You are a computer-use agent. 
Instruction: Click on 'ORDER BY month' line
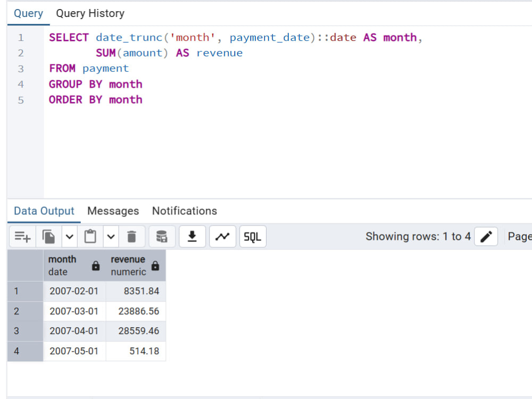(x=96, y=100)
